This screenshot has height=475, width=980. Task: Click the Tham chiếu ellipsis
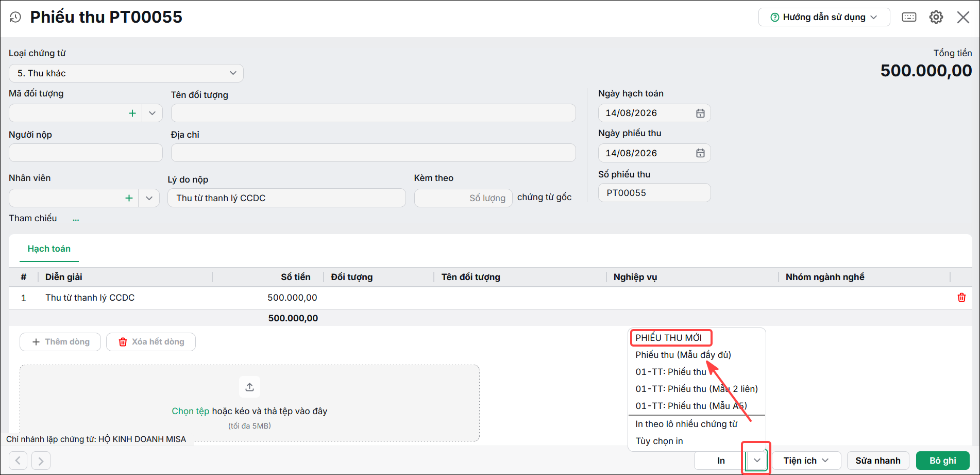(x=76, y=219)
